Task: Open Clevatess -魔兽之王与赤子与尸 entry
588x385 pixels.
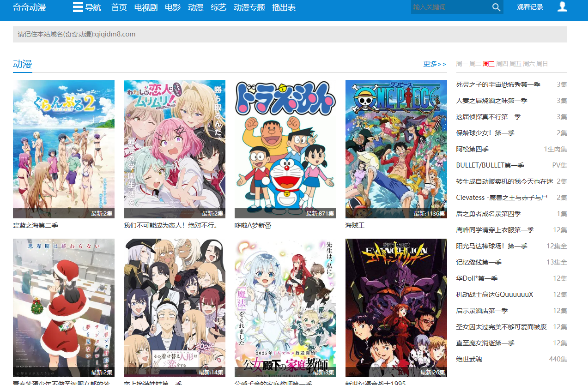Action: [x=502, y=198]
